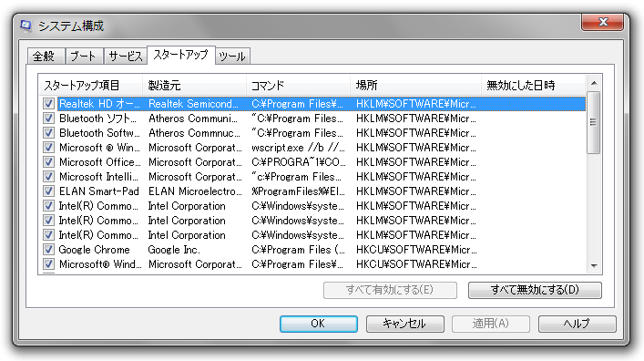Image resolution: width=644 pixels, height=361 pixels.
Task: Switch to the サービス tab
Action: click(125, 57)
